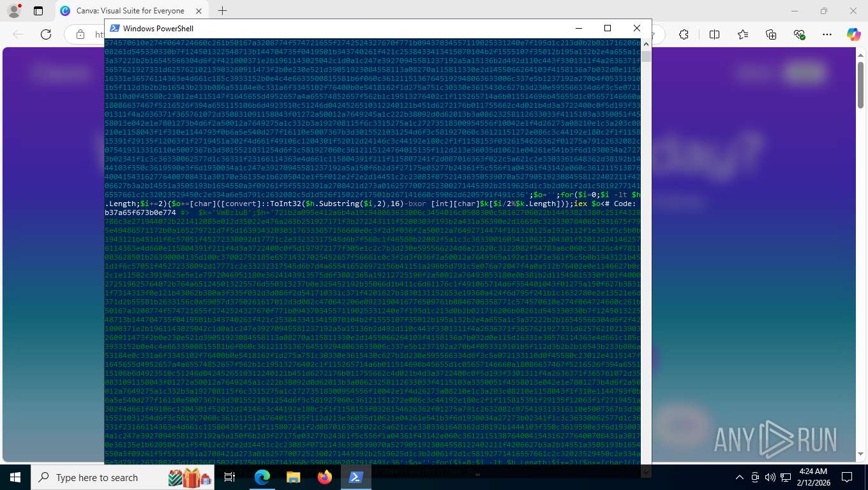Open Task View on the taskbar
The width and height of the screenshot is (868, 490).
pyautogui.click(x=230, y=477)
